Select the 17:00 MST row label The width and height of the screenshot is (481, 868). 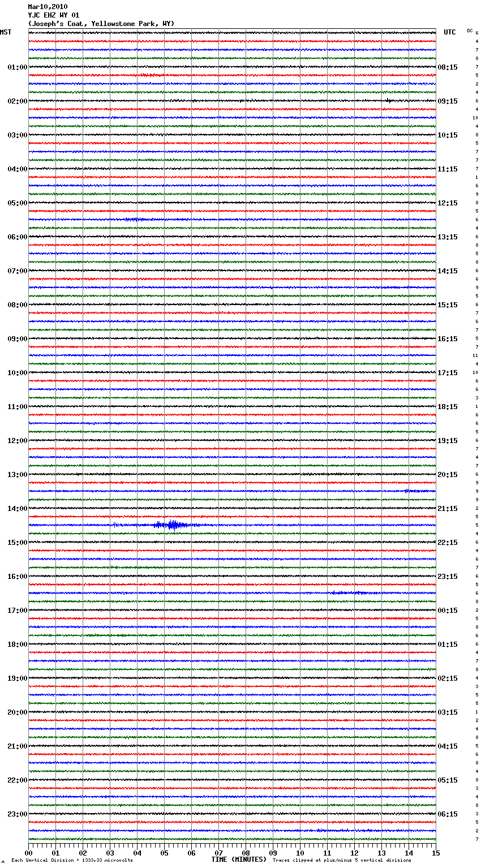coord(18,611)
